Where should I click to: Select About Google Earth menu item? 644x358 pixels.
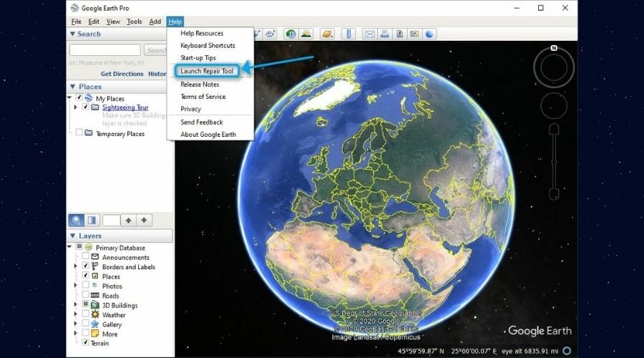(208, 135)
